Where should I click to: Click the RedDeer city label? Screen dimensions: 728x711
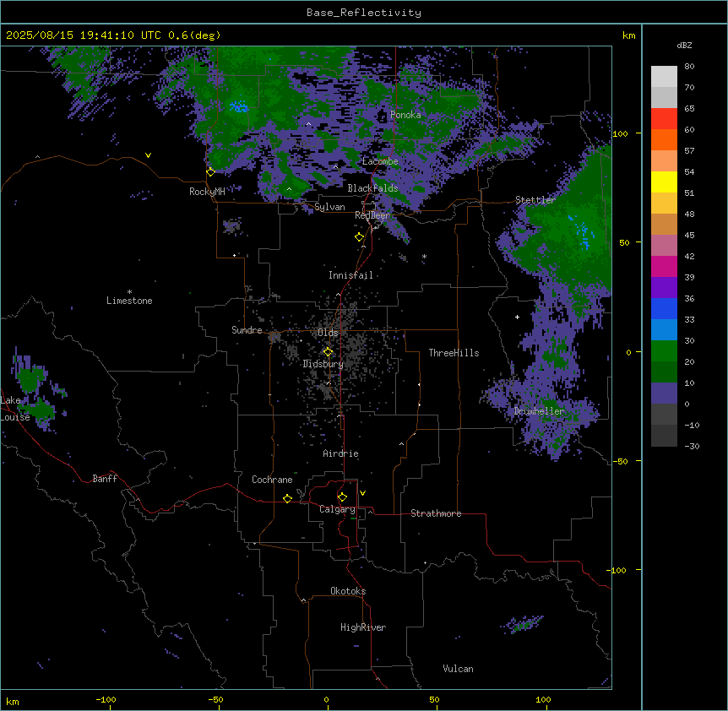click(372, 215)
